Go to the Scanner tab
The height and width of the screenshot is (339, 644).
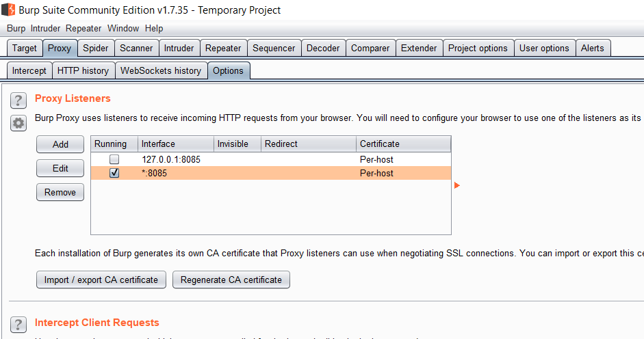point(136,48)
